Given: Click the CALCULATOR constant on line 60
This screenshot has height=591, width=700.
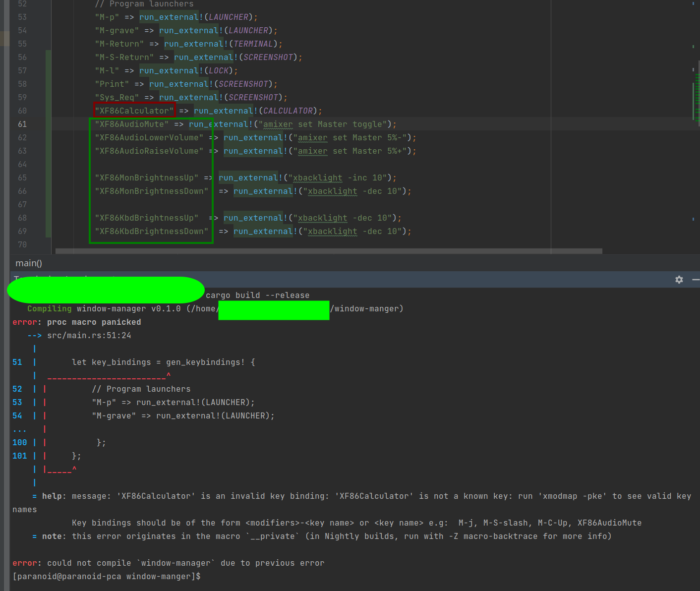Looking at the screenshot, I should 288,111.
